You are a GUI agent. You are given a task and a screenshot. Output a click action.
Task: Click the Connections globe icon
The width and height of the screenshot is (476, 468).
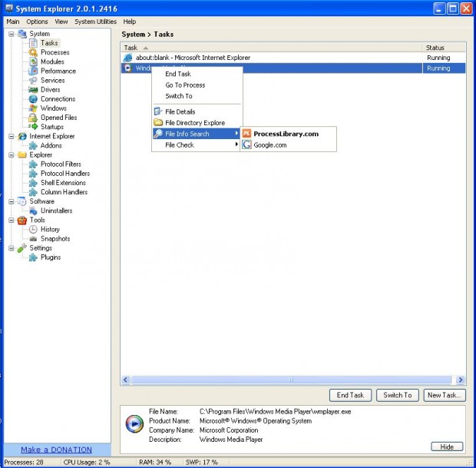33,99
